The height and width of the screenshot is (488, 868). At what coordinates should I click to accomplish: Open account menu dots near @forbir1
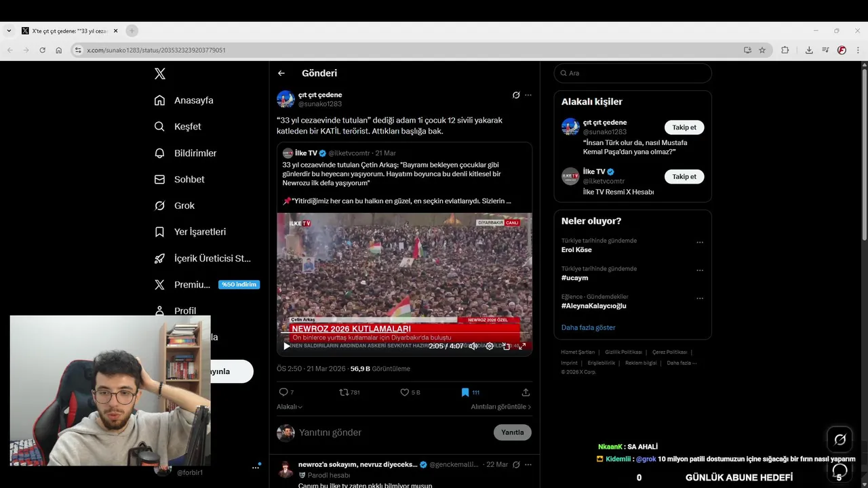click(256, 467)
